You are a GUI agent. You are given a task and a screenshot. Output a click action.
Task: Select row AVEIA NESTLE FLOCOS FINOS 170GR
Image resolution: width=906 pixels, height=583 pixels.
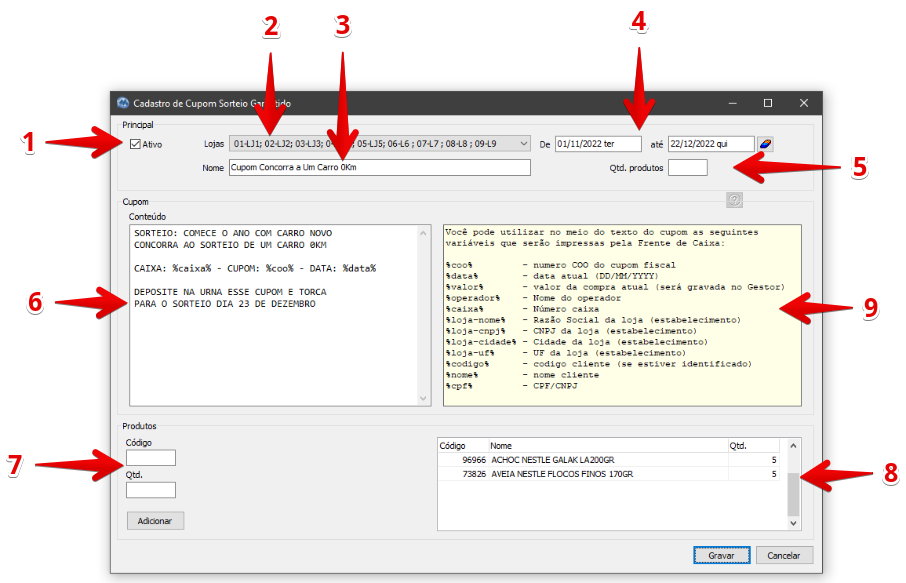[608, 474]
